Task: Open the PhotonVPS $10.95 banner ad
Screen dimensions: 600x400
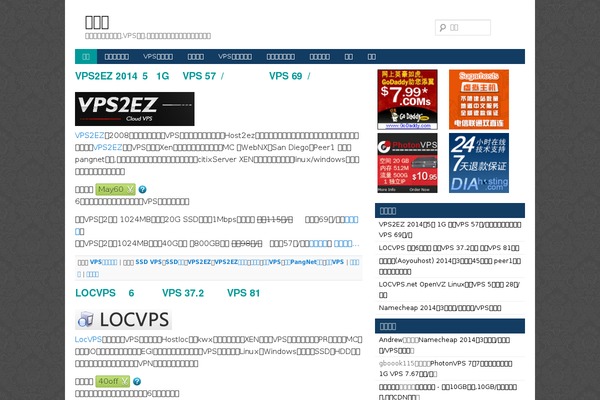Action: click(x=408, y=163)
